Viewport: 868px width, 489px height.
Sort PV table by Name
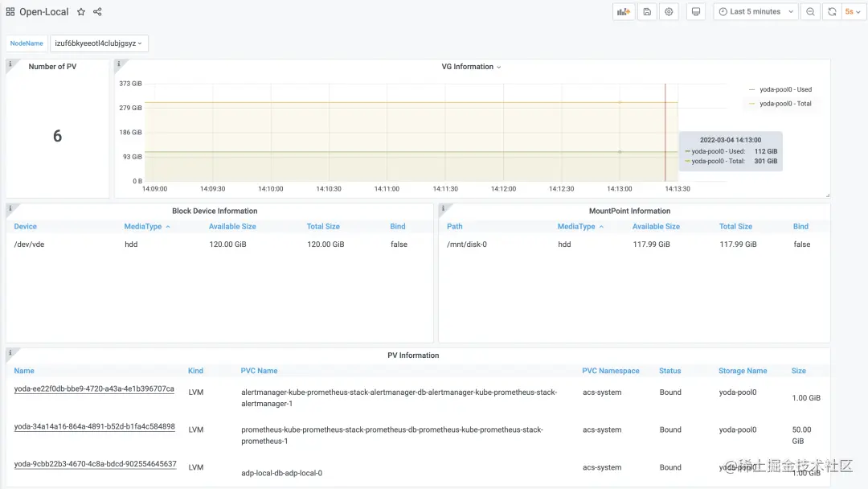24,371
